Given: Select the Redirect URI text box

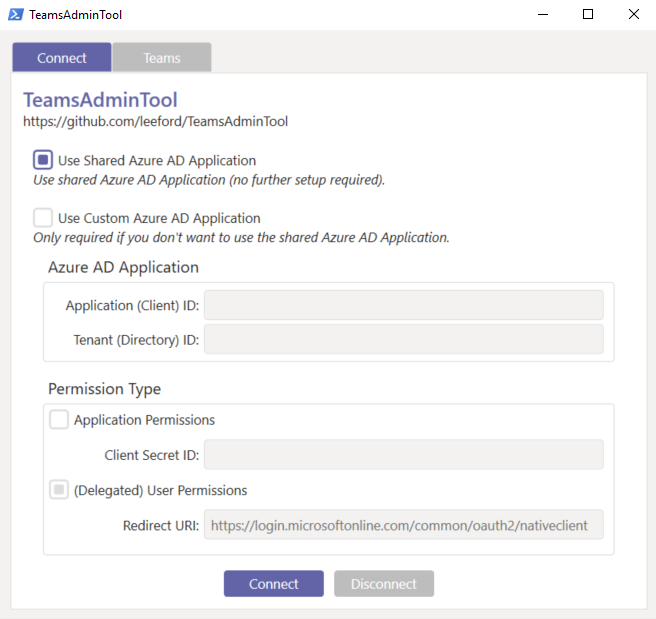Looking at the screenshot, I should click(x=404, y=525).
